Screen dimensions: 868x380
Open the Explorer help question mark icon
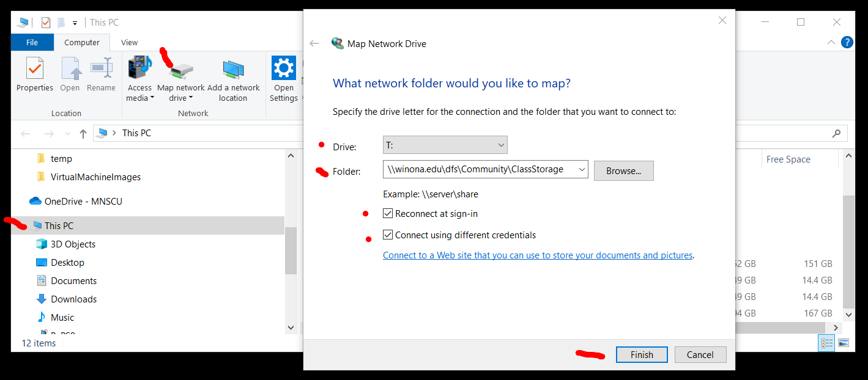click(847, 42)
